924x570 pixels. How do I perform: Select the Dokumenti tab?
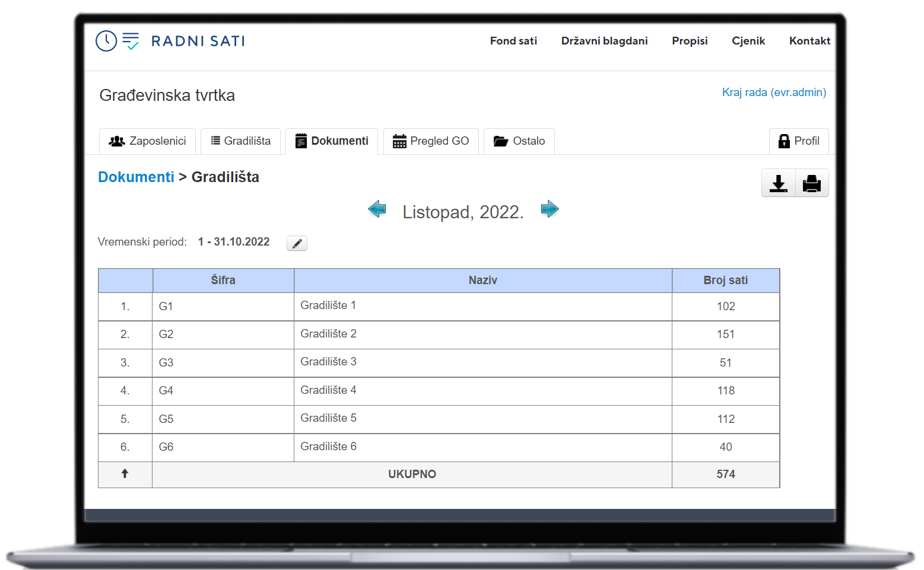pos(332,141)
